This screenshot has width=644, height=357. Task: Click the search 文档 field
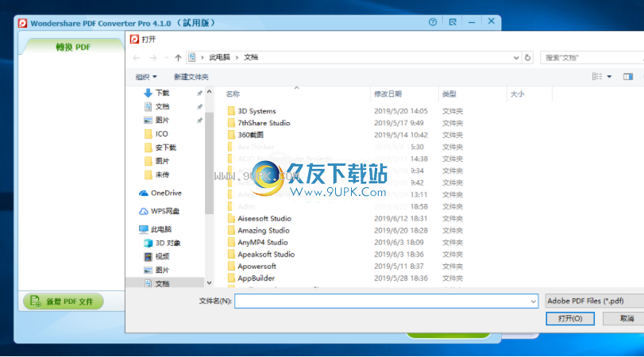pyautogui.click(x=592, y=58)
